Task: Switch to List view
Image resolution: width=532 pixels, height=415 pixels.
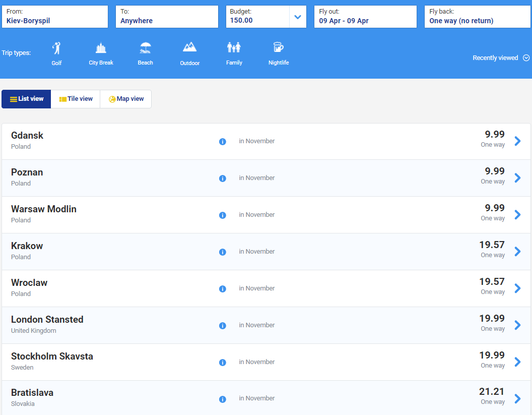Action: point(27,99)
